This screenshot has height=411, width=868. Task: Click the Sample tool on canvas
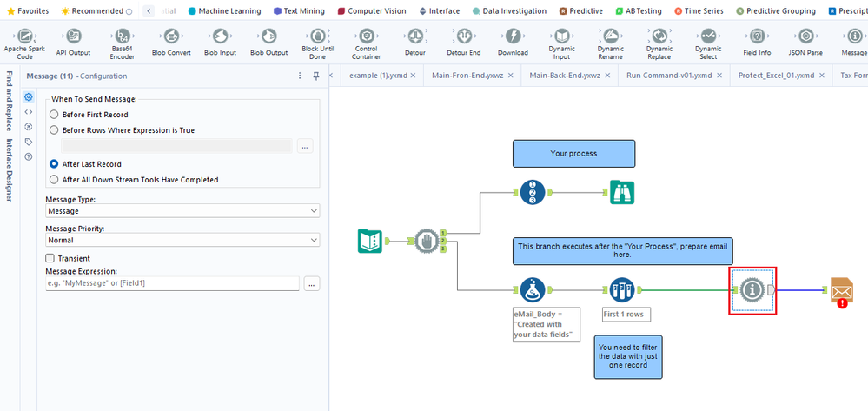[x=622, y=289]
